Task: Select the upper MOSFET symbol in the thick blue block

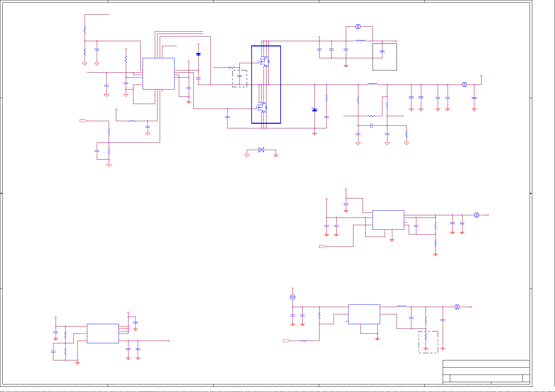Action: pos(265,61)
